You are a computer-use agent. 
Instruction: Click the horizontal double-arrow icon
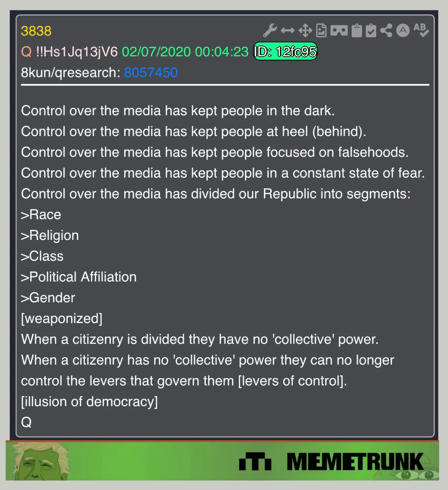tap(288, 31)
